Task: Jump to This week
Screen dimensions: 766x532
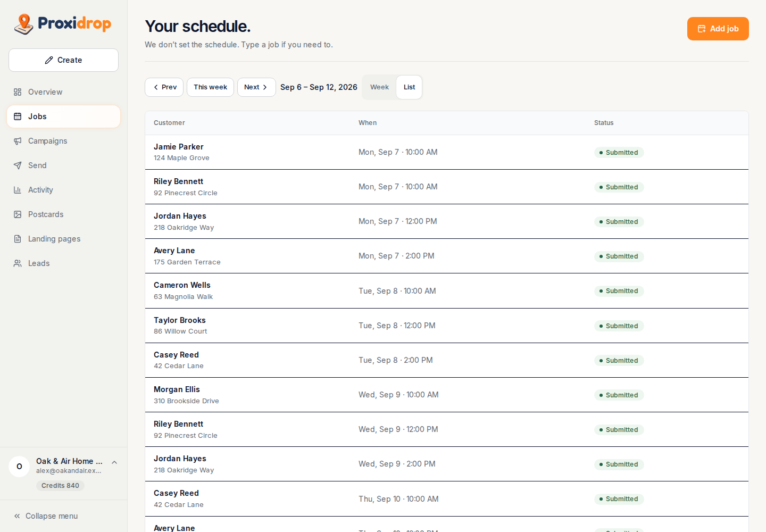Action: 210,87
